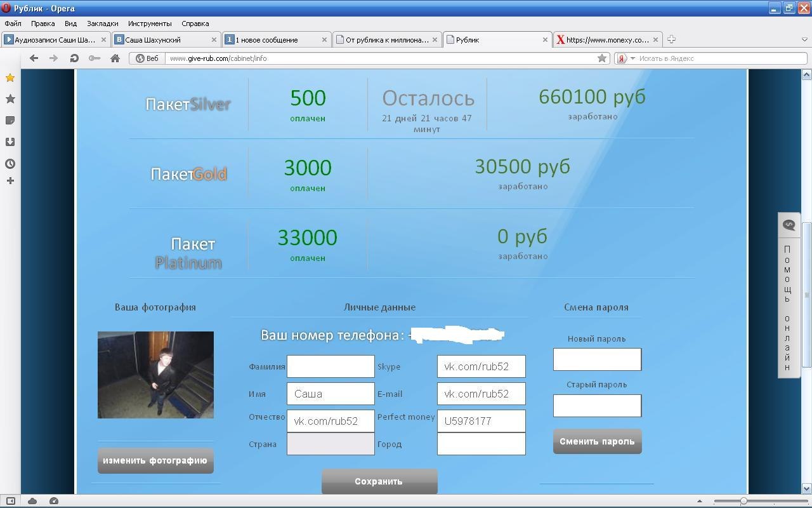
Task: Click изменить фотографию button
Action: (155, 460)
